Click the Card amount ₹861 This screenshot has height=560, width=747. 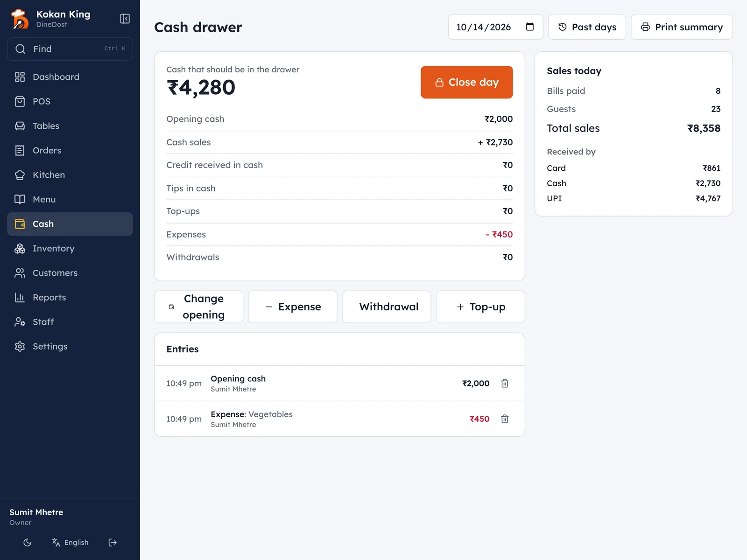(x=712, y=168)
